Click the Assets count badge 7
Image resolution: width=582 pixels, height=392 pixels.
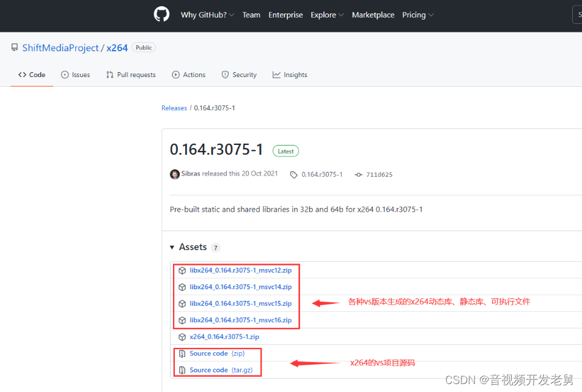(216, 248)
